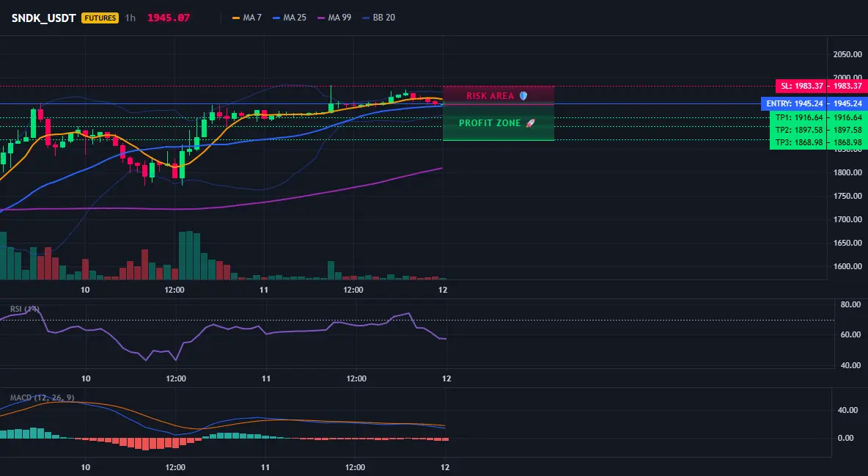Click the 1800.00 price axis value
The width and height of the screenshot is (868, 476).
pyautogui.click(x=847, y=172)
